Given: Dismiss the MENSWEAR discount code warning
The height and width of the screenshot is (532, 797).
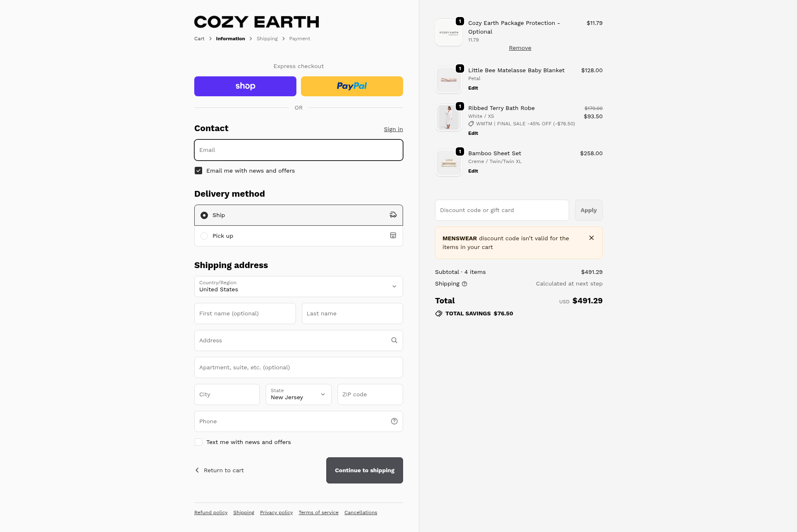Looking at the screenshot, I should click(x=591, y=238).
